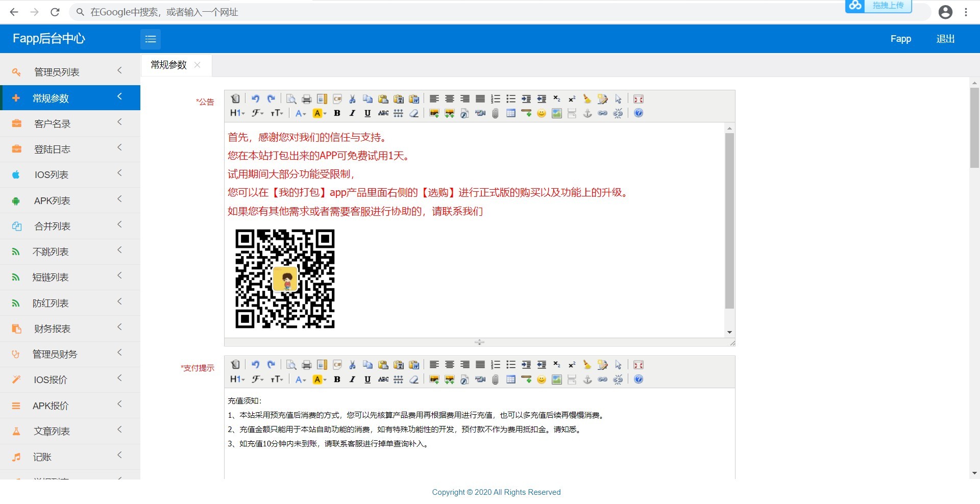The image size is (980, 504).
Task: Expand 客户名录 sidebar menu
Action: coord(70,123)
